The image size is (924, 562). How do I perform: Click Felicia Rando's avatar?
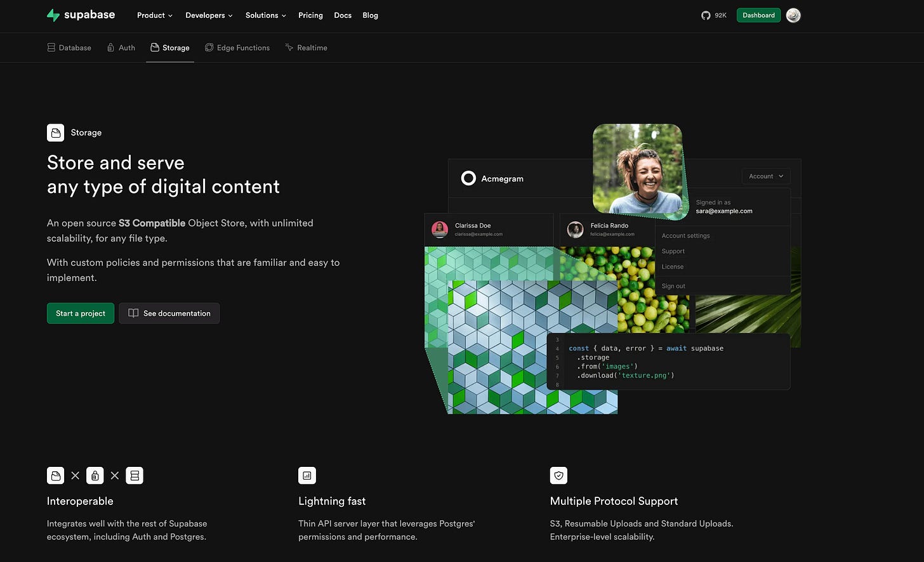[x=576, y=230]
